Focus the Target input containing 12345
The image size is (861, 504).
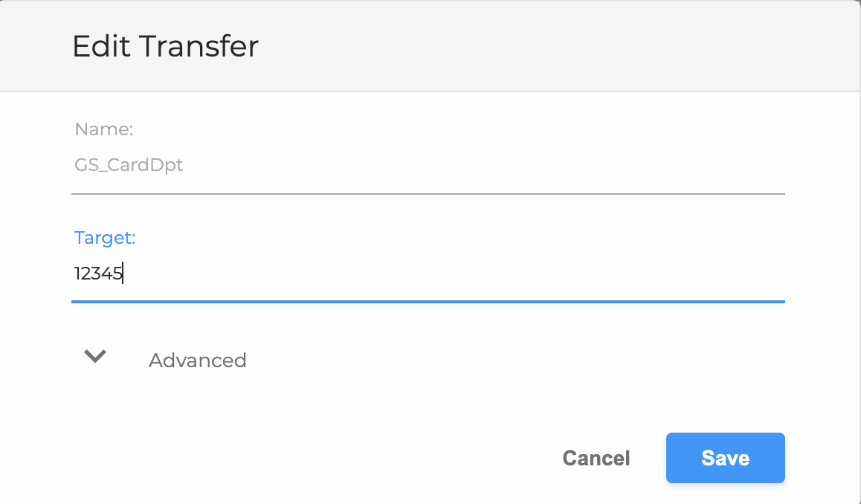click(428, 273)
